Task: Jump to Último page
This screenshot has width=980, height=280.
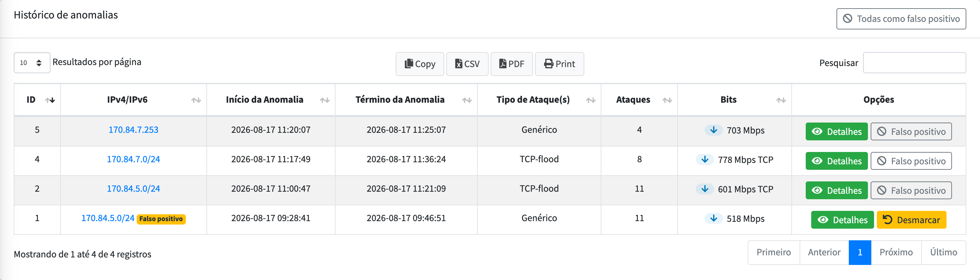Action: point(943,252)
